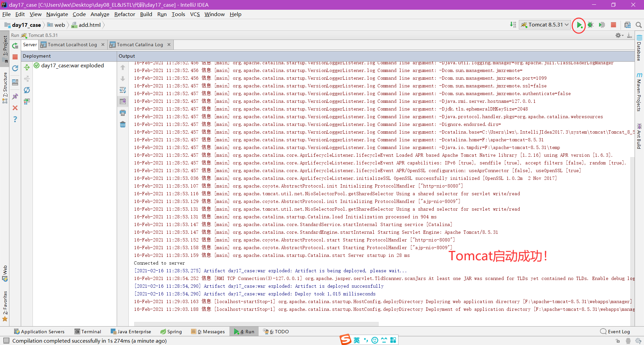Show the tool windows quick access icon
This screenshot has height=345, width=644.
pyautogui.click(x=6, y=341)
